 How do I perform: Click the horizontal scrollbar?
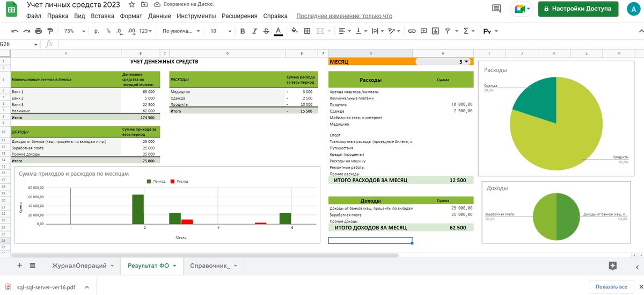[206, 255]
